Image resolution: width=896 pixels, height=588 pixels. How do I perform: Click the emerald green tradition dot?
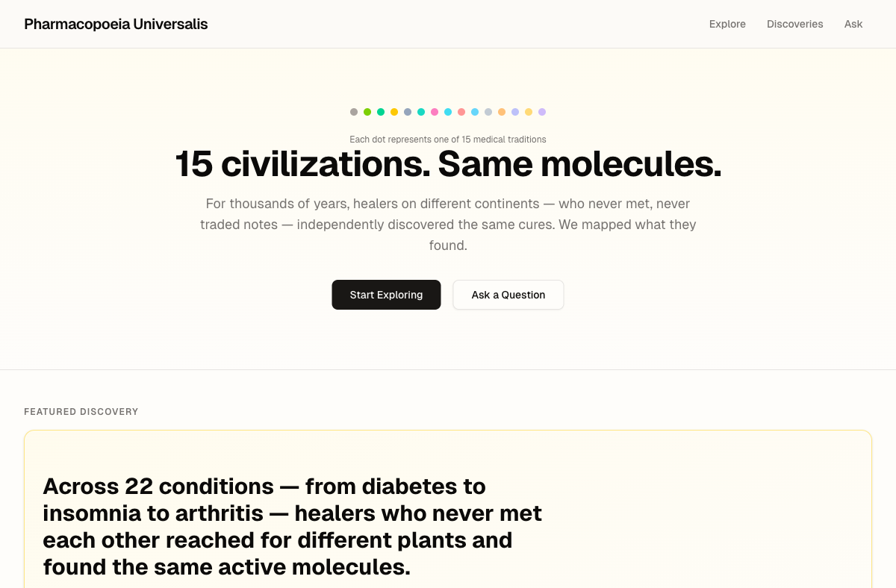point(380,112)
